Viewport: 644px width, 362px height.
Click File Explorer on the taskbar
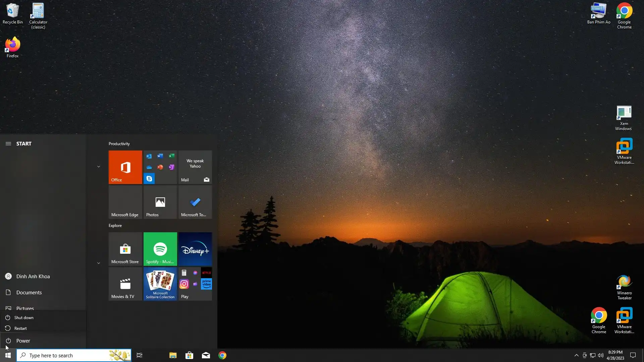click(173, 355)
